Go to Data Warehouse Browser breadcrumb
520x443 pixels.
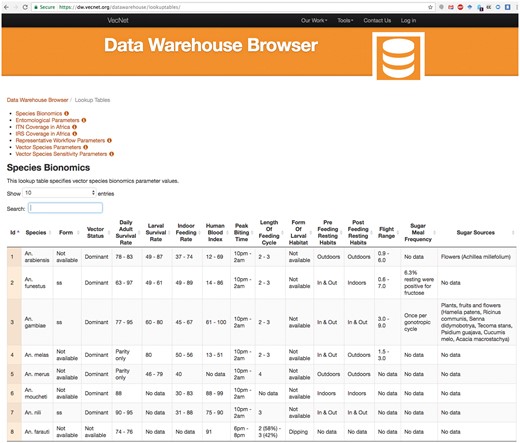coord(37,100)
